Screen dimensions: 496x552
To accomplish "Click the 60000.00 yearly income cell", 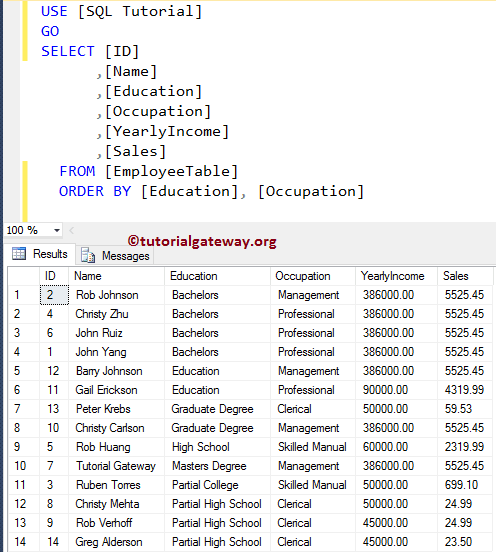I will (396, 447).
